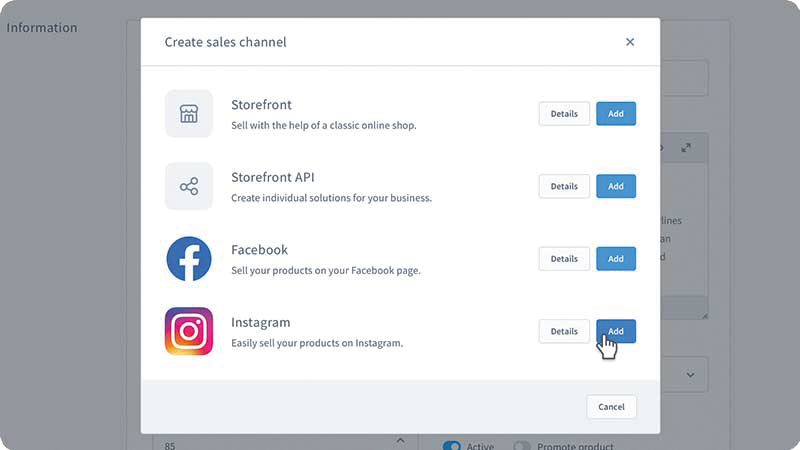Image resolution: width=800 pixels, height=450 pixels.
Task: Toggle the Active switch
Action: 452,446
